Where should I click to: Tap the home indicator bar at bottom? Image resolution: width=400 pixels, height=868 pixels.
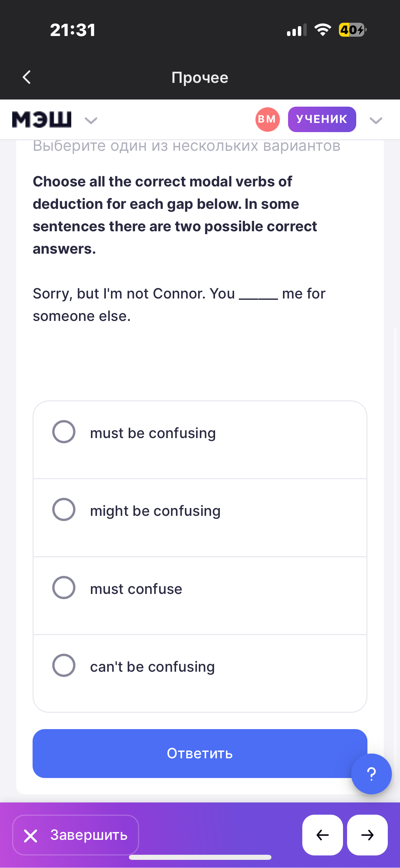pos(200,857)
